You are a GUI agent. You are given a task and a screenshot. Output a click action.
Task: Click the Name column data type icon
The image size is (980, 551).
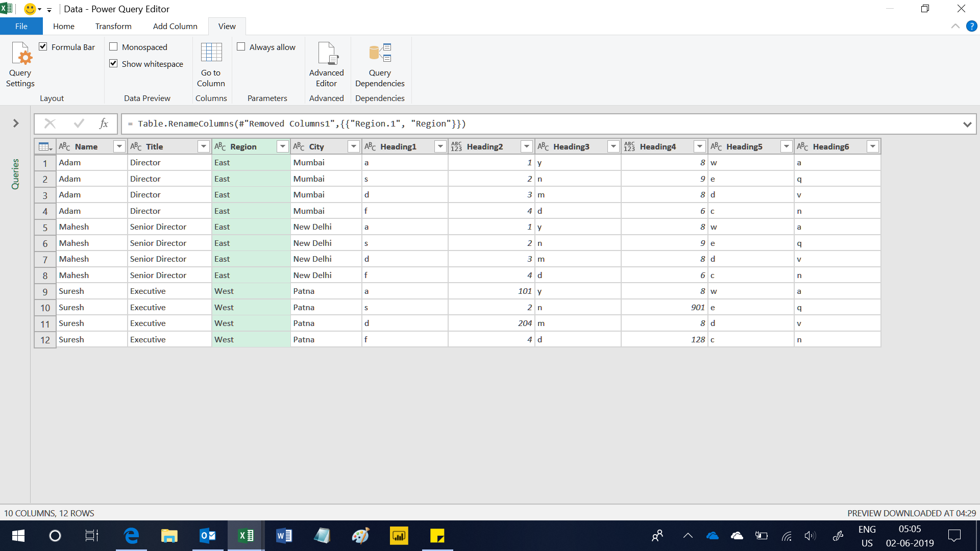(x=64, y=147)
